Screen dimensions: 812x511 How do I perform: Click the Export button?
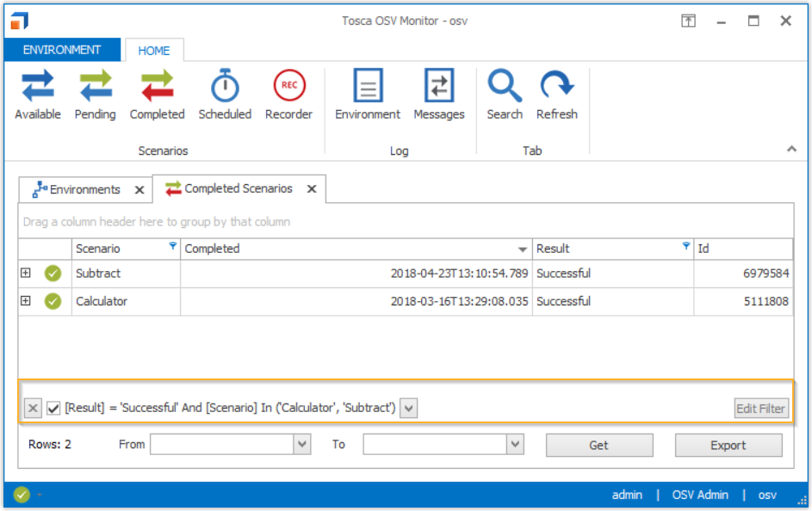[728, 446]
